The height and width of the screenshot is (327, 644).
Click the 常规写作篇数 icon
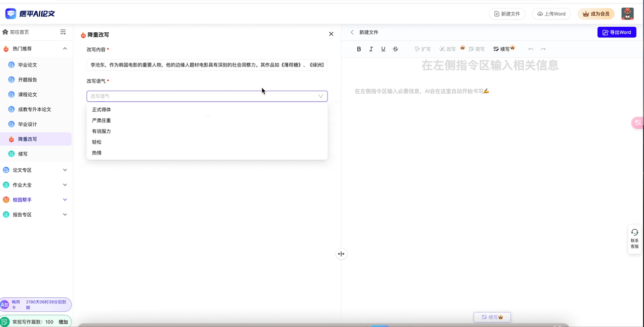tap(5, 321)
